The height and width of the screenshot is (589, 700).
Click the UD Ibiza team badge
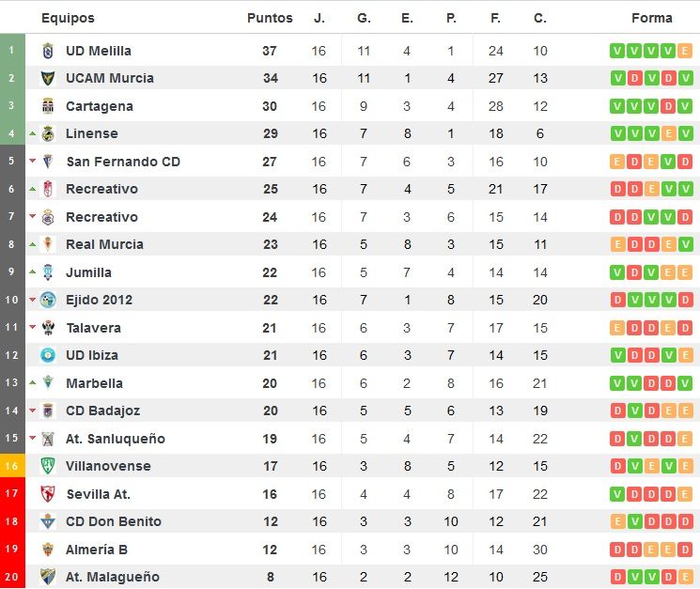[x=48, y=355]
